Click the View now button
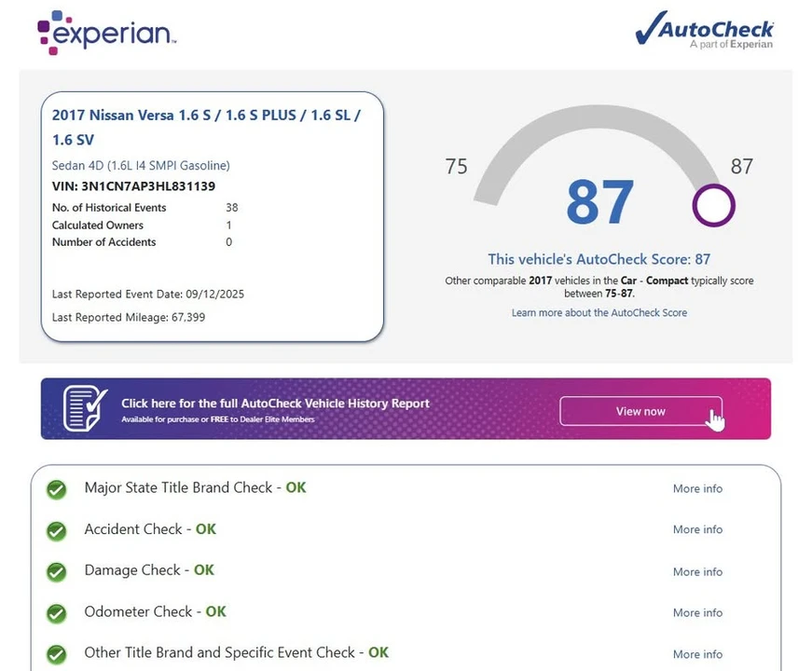 (x=640, y=411)
